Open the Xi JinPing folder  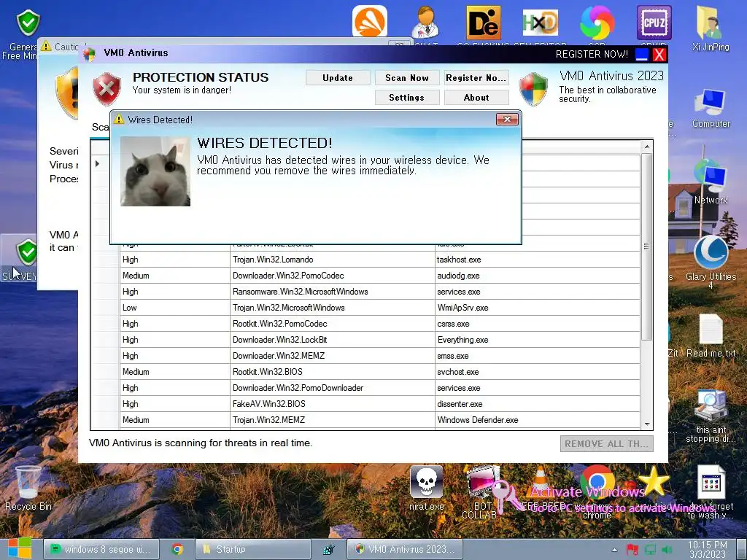click(x=711, y=28)
